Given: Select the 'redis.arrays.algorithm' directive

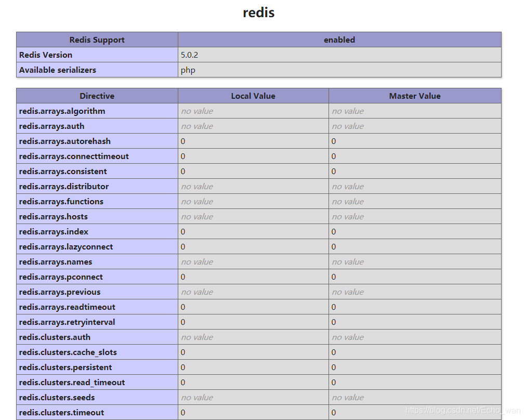Looking at the screenshot, I should click(x=62, y=111).
